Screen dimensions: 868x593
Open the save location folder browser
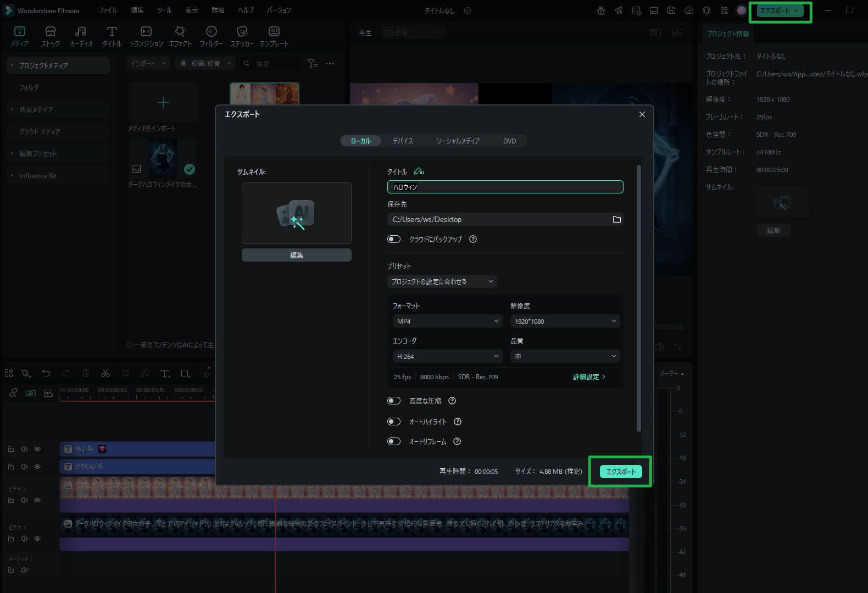tap(616, 219)
